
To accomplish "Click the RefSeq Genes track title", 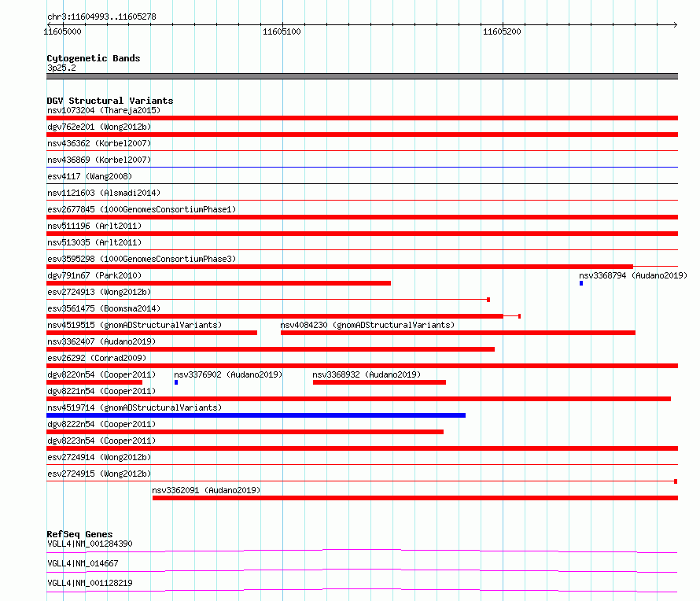I will tap(79, 534).
